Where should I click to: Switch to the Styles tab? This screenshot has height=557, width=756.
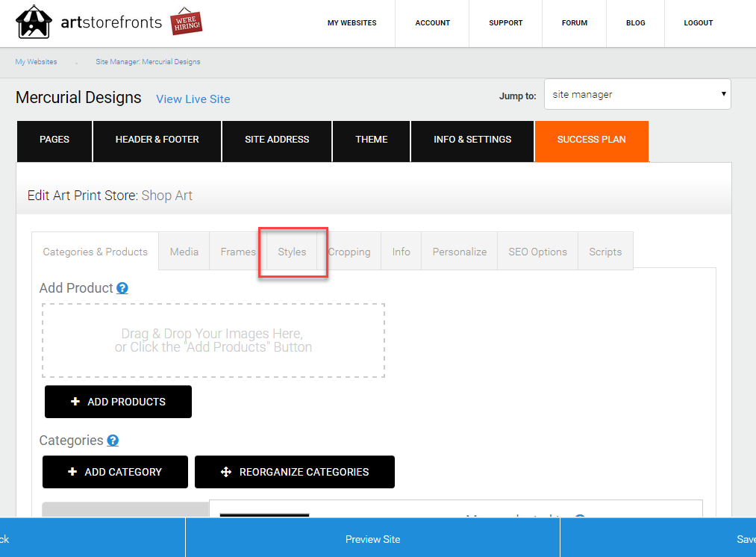(292, 252)
